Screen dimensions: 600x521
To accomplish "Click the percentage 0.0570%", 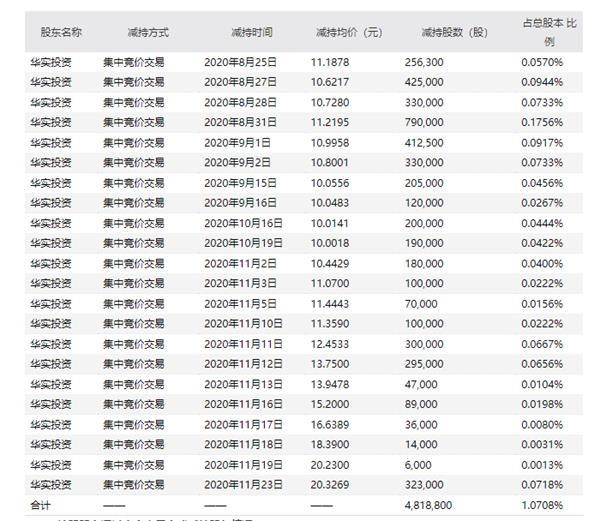I will pyautogui.click(x=542, y=62).
